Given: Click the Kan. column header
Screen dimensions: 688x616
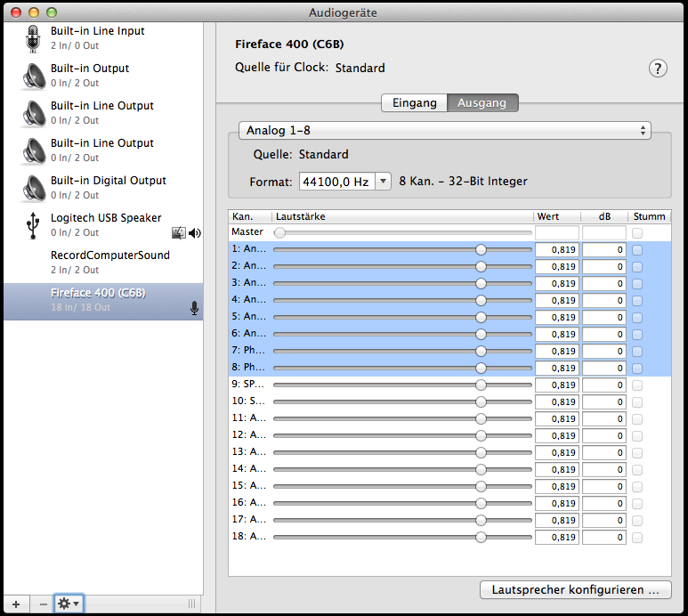Looking at the screenshot, I should tap(250, 216).
